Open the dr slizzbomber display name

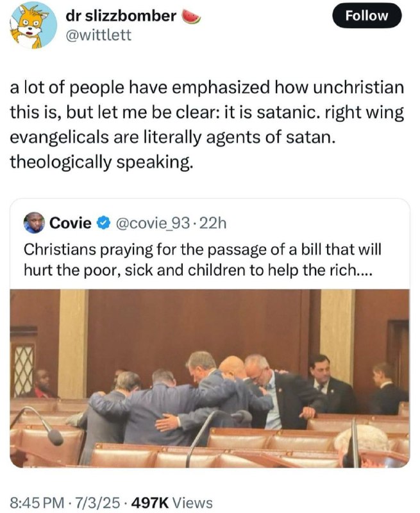[x=121, y=15]
